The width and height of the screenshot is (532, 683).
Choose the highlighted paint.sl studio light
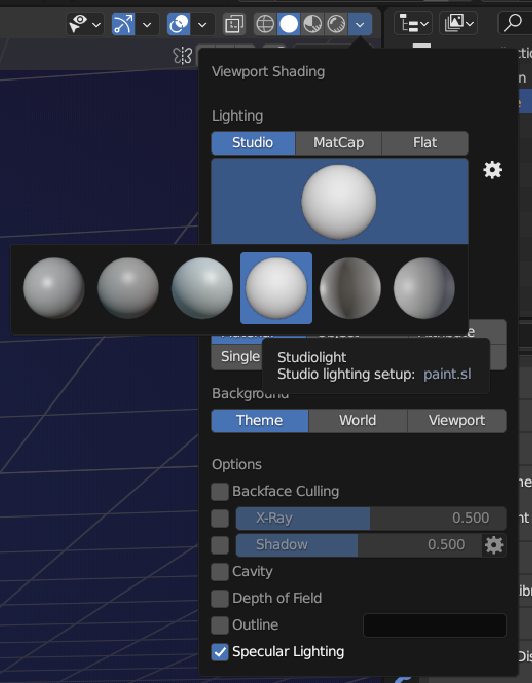[x=276, y=288]
